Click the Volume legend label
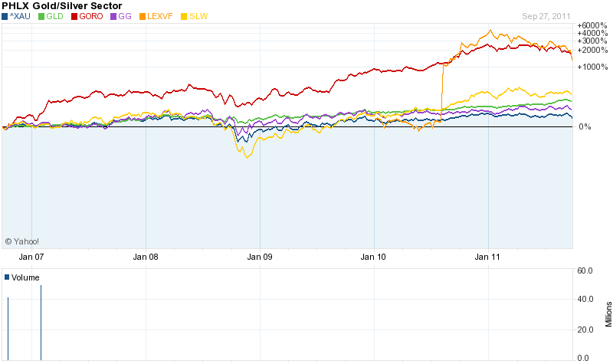613x364 pixels. (x=25, y=277)
